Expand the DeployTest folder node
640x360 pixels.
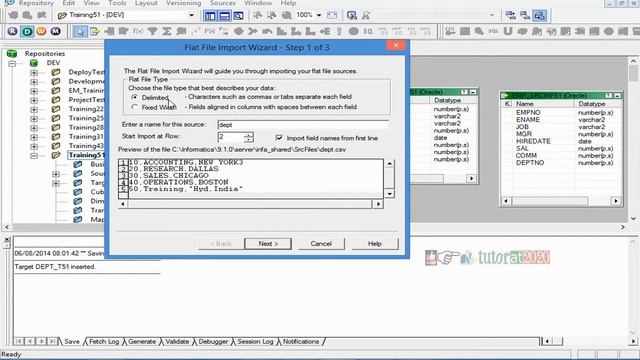click(x=34, y=73)
